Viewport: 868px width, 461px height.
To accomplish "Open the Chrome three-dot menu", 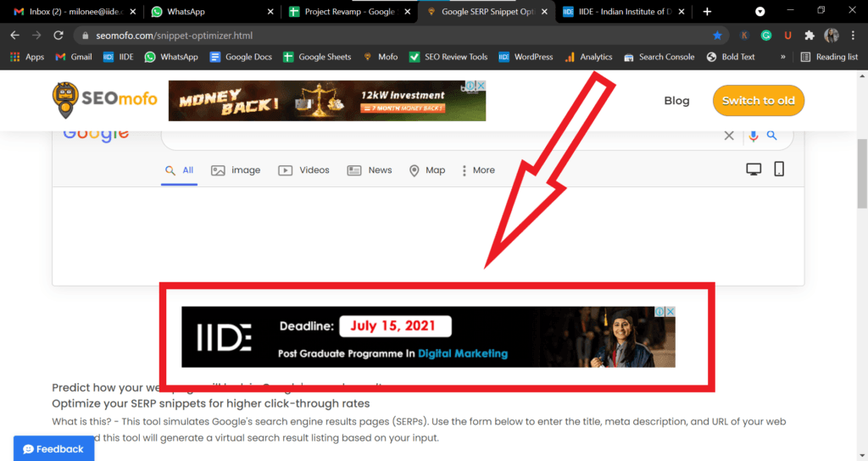I will coord(853,36).
